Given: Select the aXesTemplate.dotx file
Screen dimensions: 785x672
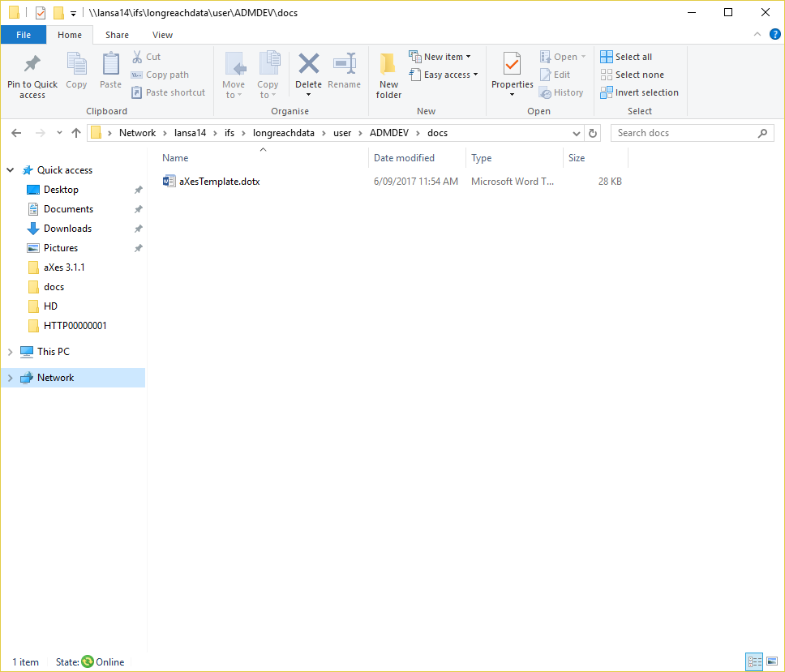Looking at the screenshot, I should pos(219,182).
